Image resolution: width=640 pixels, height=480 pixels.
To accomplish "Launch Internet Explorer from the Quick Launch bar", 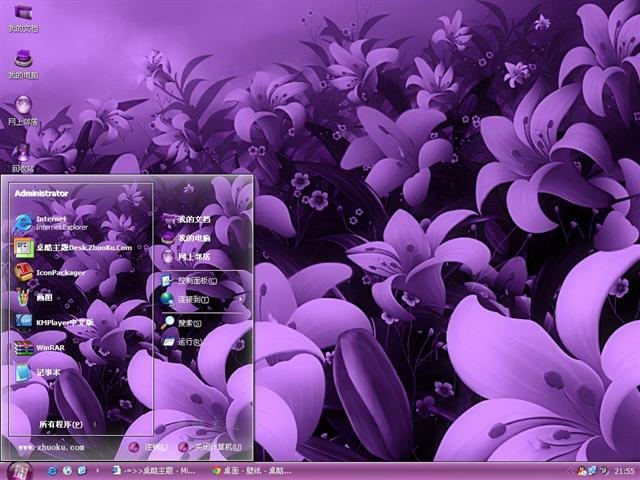I will pyautogui.click(x=52, y=471).
